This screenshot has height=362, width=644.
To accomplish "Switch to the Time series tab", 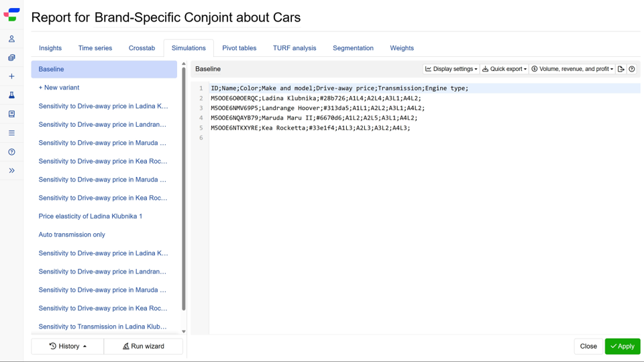I will tap(95, 48).
